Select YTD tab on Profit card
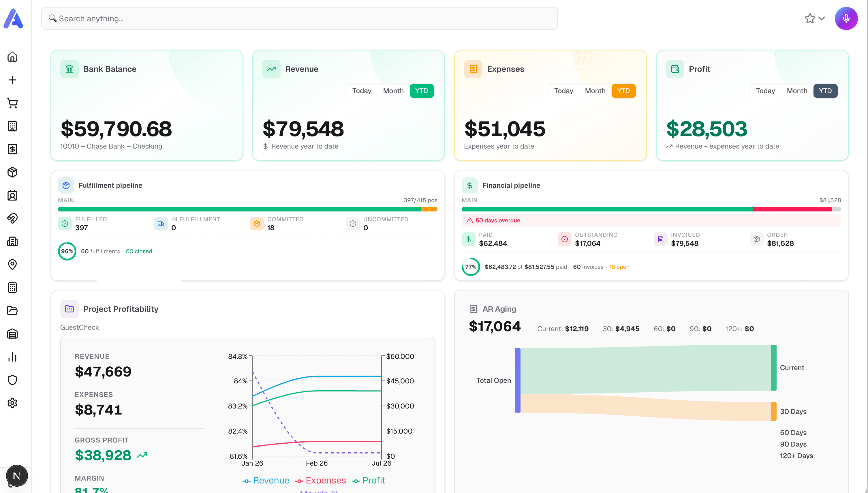 pyautogui.click(x=825, y=90)
